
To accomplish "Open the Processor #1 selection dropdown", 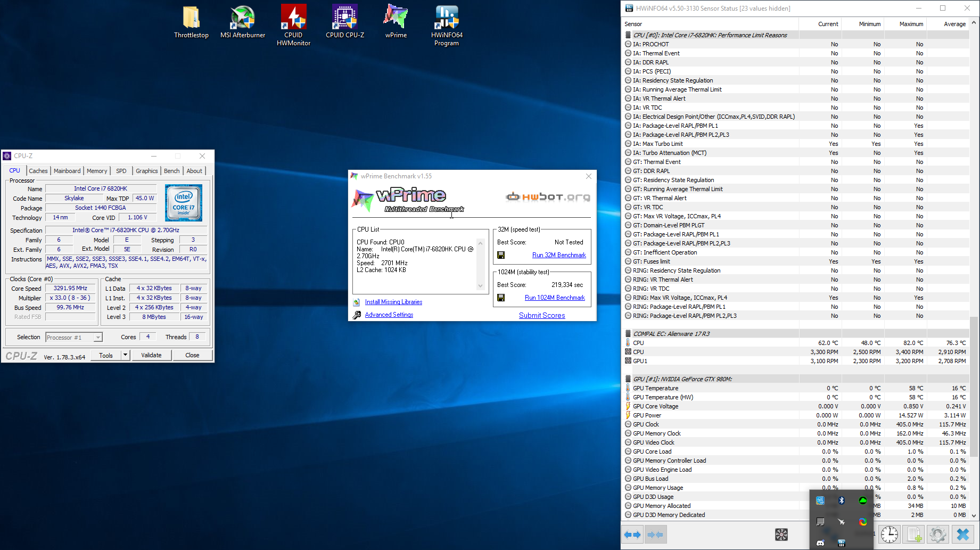I will point(98,338).
